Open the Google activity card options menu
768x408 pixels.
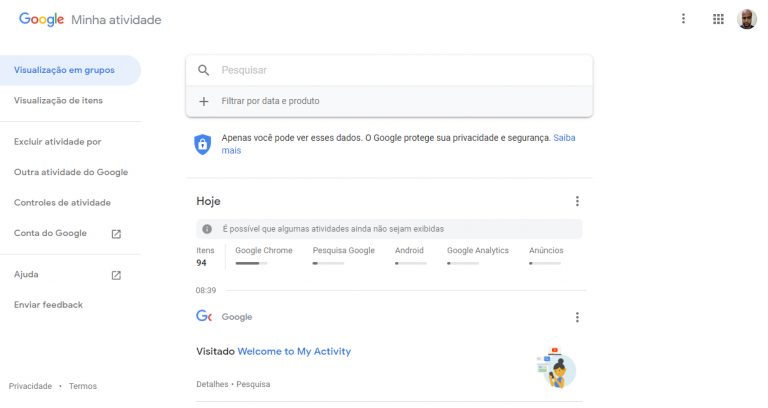[577, 318]
